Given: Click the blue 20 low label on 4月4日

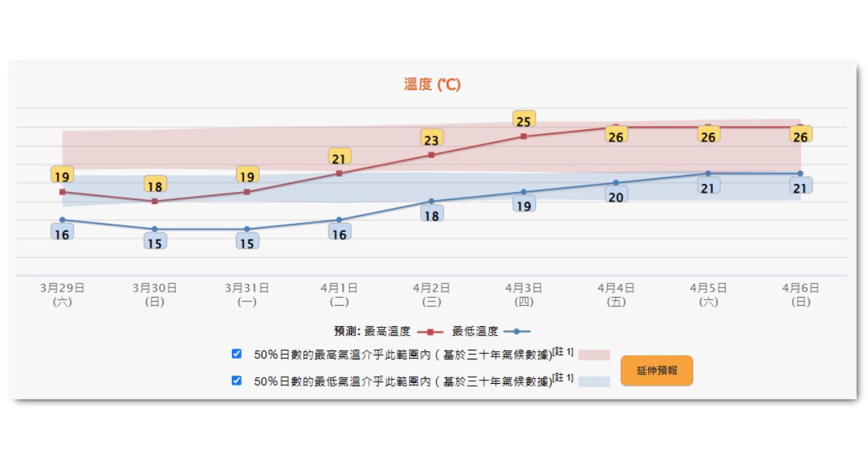Looking at the screenshot, I should tap(616, 197).
